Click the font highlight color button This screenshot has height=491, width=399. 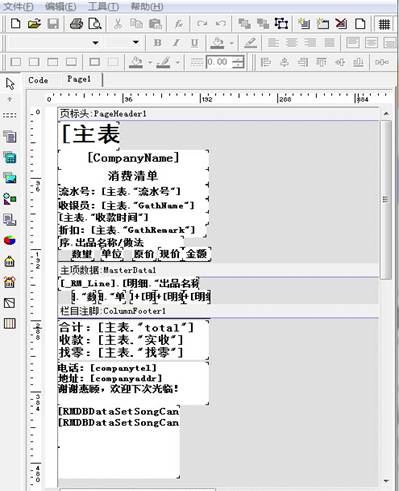pos(250,43)
